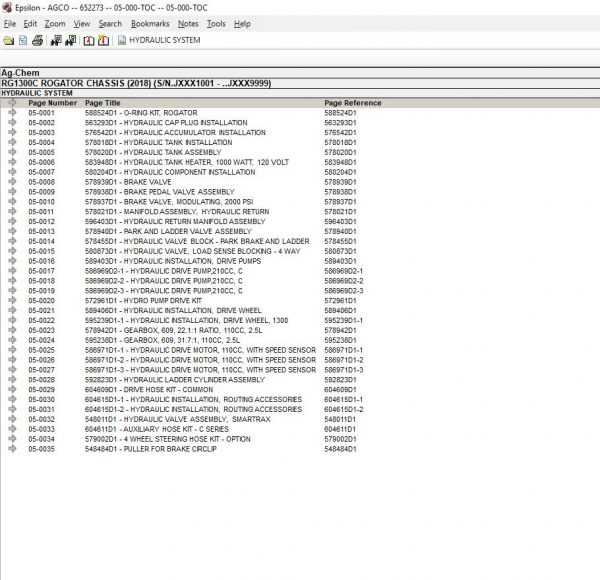The height and width of the screenshot is (580, 600).
Task: Open 576542D1 - HYDRAULIC ACCUMULATOR INSTALLATION
Action: [x=175, y=132]
